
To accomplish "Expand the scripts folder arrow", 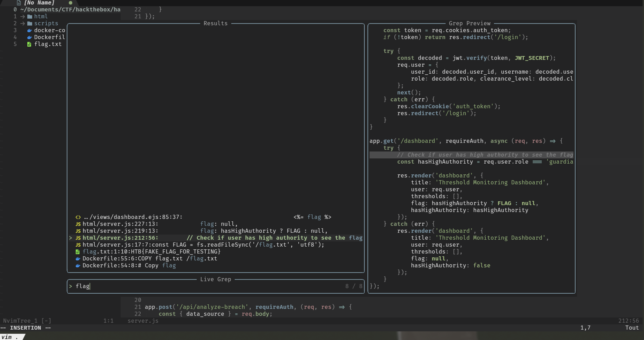I will [x=22, y=24].
